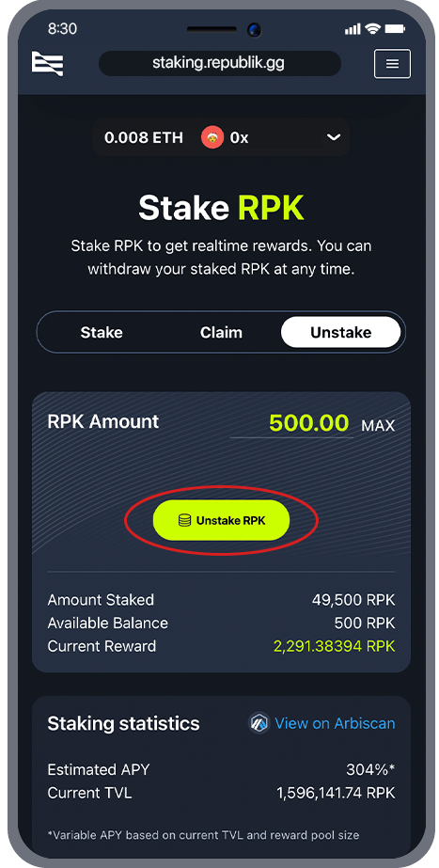This screenshot has width=439, height=868.
Task: Tap the cellular signal icon
Action: pyautogui.click(x=353, y=29)
